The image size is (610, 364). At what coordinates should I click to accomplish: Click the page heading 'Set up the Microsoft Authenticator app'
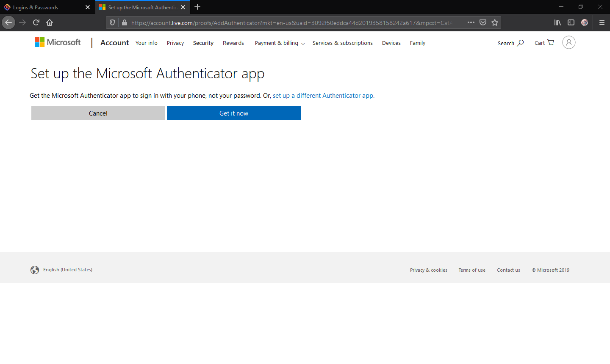click(148, 74)
